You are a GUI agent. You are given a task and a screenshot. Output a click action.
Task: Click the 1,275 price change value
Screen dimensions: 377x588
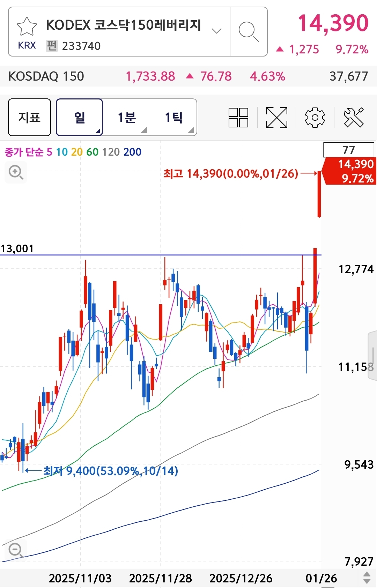(304, 49)
